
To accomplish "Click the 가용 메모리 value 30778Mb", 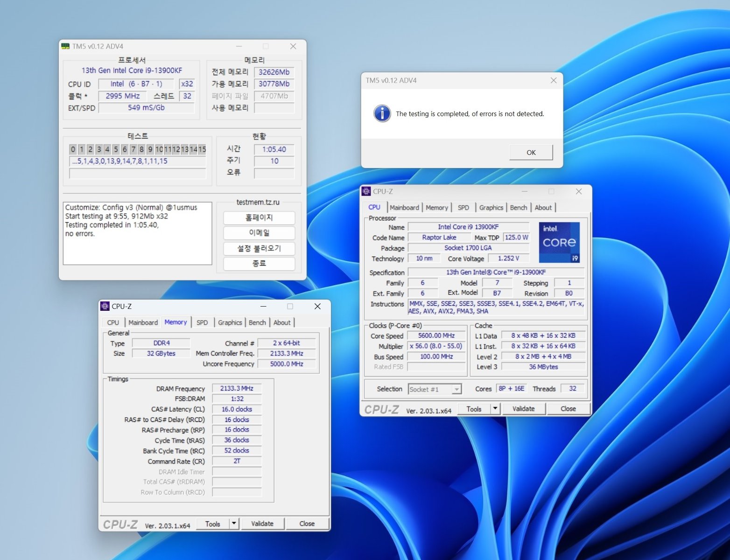I will click(274, 84).
